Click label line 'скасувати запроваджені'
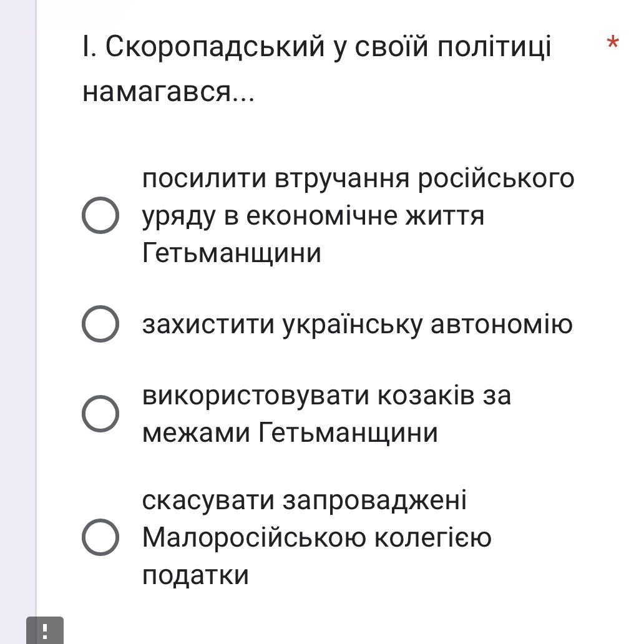Screen dimensions: 644x644 click(x=305, y=500)
